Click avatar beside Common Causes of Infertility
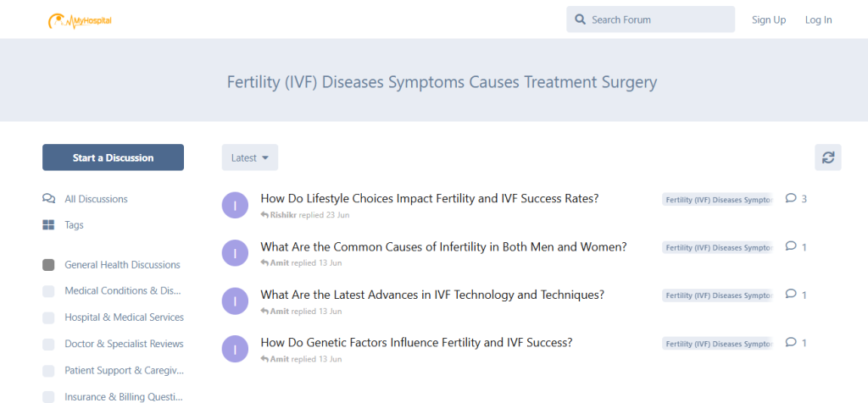Viewport: 868px width, 403px height. [x=235, y=252]
